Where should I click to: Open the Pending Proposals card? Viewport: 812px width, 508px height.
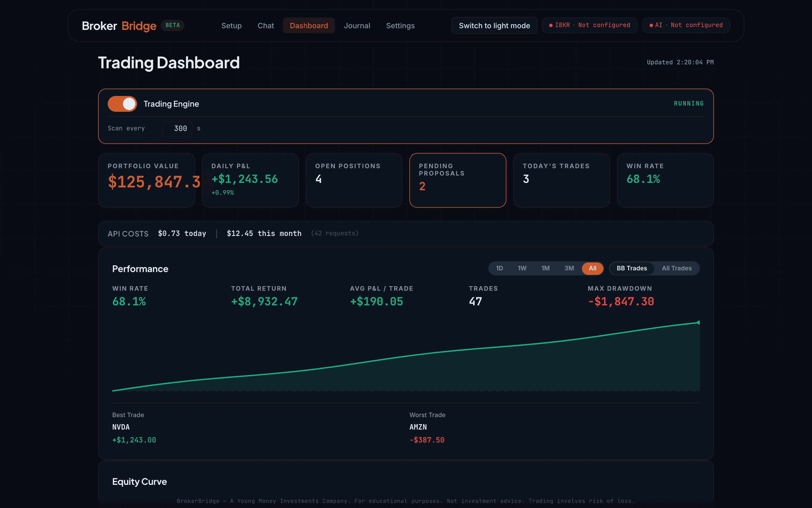tap(458, 180)
